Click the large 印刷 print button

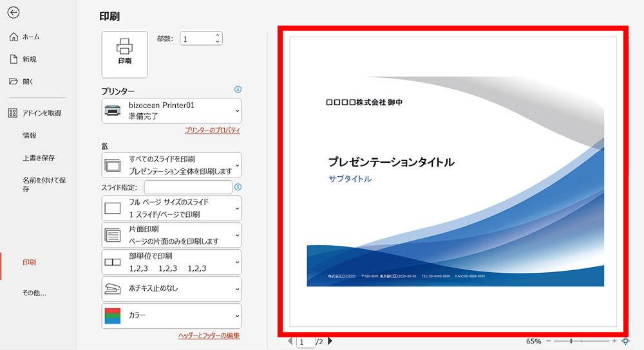(x=125, y=55)
